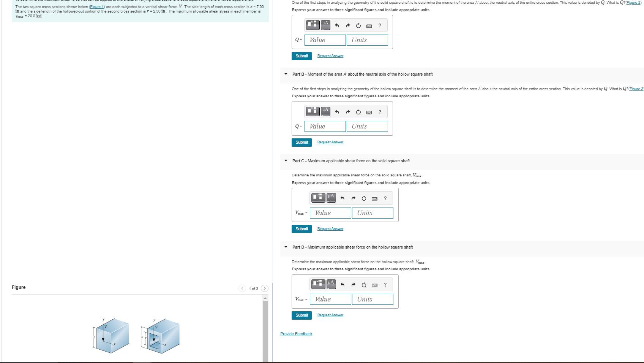The image size is (644, 363).
Task: Undo in the Part B answer toolbar
Action: click(x=337, y=112)
